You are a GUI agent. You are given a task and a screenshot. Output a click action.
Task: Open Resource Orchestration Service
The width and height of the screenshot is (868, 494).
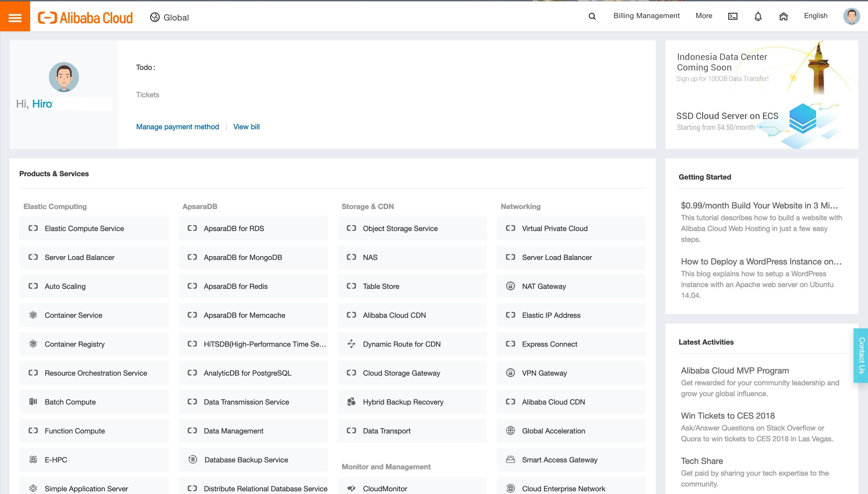(94, 373)
